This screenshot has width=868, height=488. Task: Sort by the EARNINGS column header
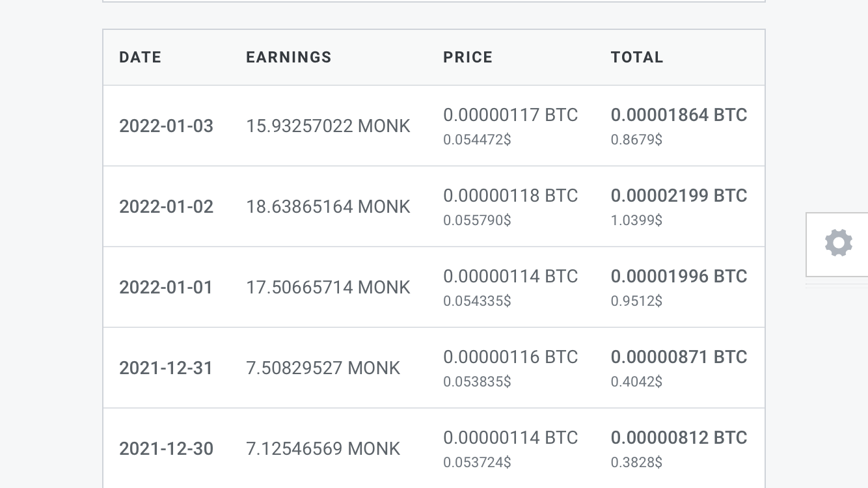click(x=289, y=57)
